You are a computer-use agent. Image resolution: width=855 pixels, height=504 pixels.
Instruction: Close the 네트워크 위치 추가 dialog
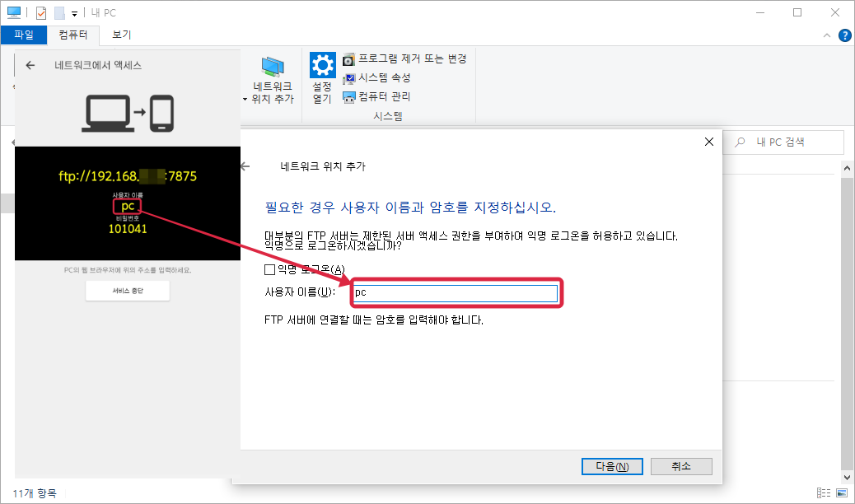(709, 142)
